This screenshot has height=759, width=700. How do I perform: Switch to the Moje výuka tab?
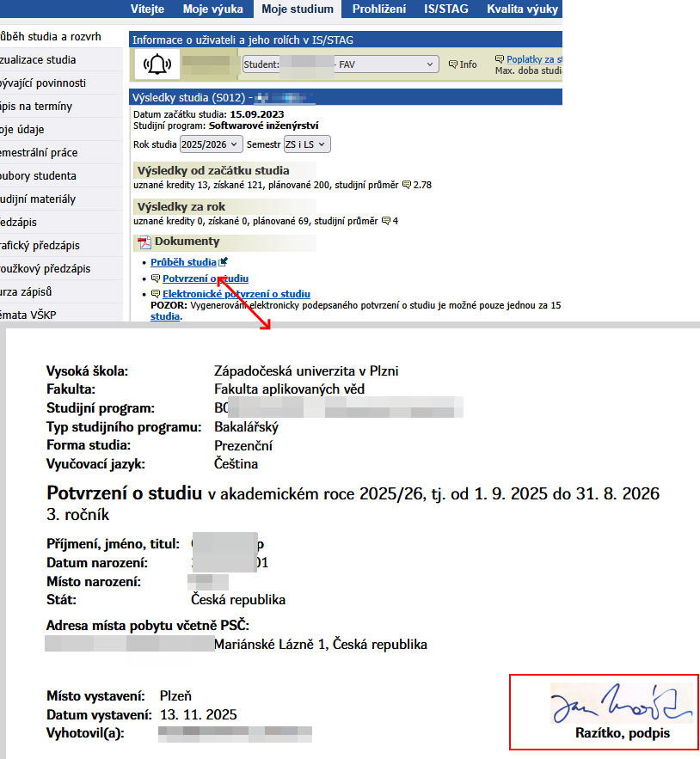pos(213,9)
